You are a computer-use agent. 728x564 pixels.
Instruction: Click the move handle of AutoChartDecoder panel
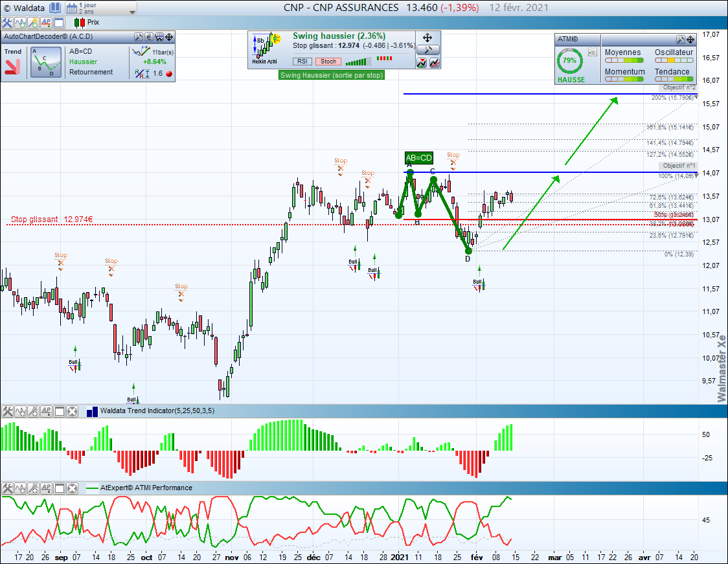(170, 37)
